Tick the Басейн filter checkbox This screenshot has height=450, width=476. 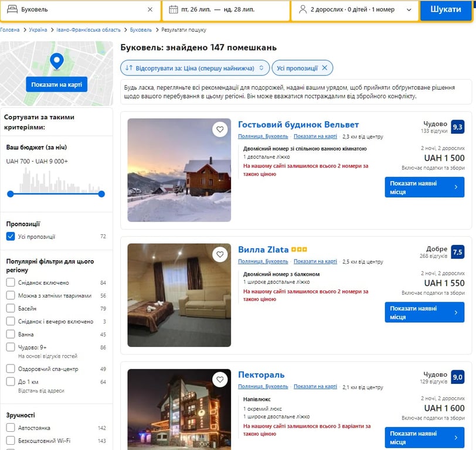(x=11, y=308)
